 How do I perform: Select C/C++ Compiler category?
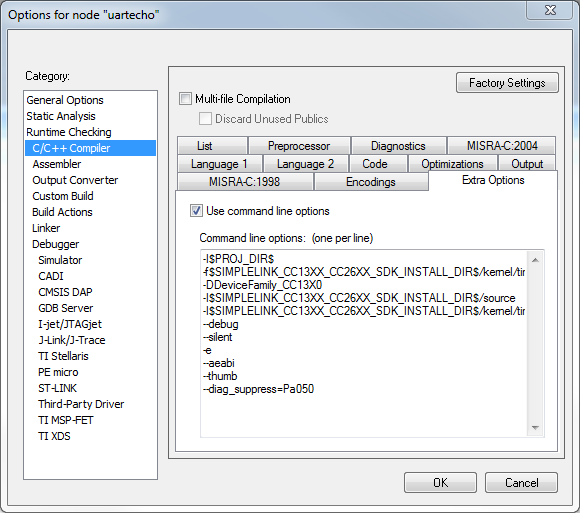[90, 148]
